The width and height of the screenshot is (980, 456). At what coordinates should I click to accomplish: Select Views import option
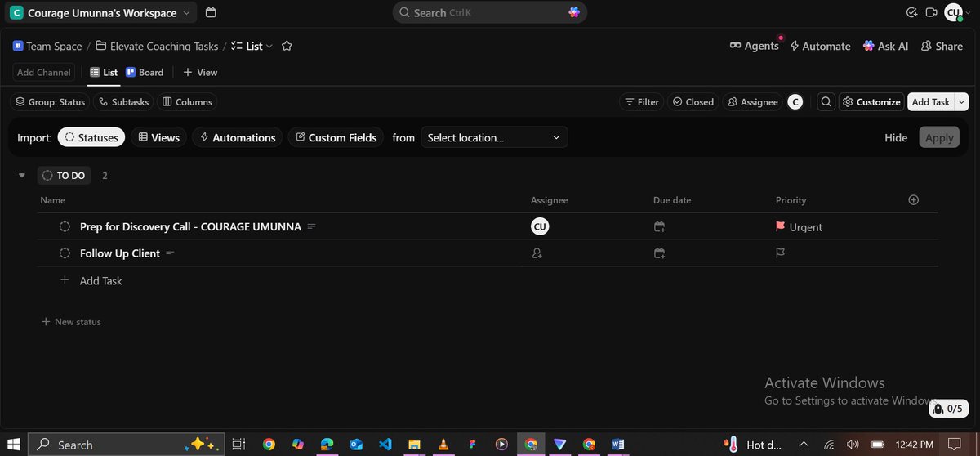coord(158,137)
